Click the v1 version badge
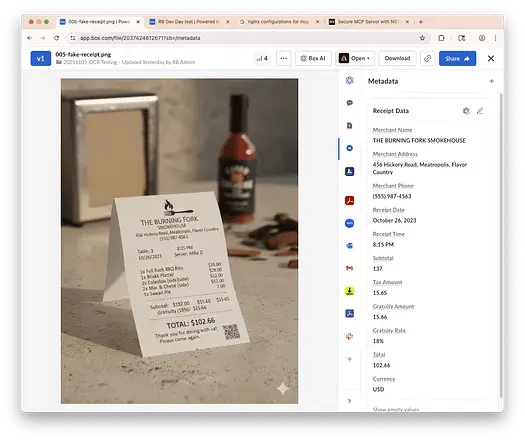The image size is (525, 440). click(41, 58)
